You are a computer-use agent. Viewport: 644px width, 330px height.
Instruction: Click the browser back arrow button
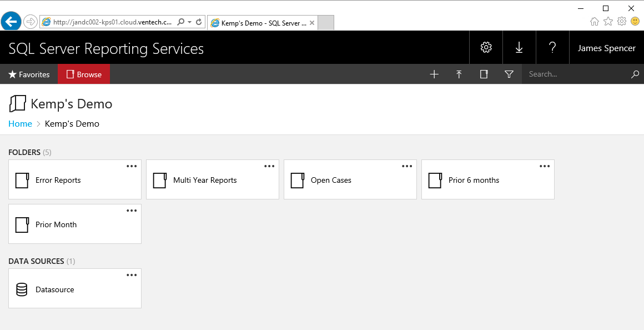click(11, 22)
